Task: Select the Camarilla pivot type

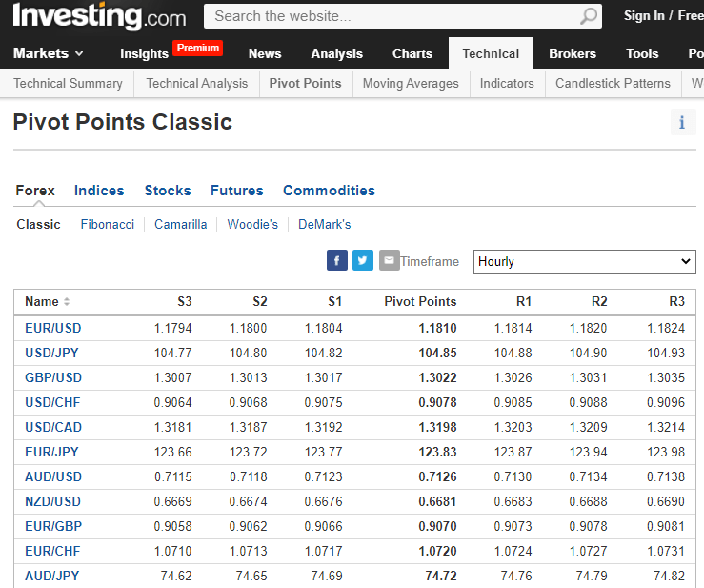Action: pyautogui.click(x=181, y=225)
